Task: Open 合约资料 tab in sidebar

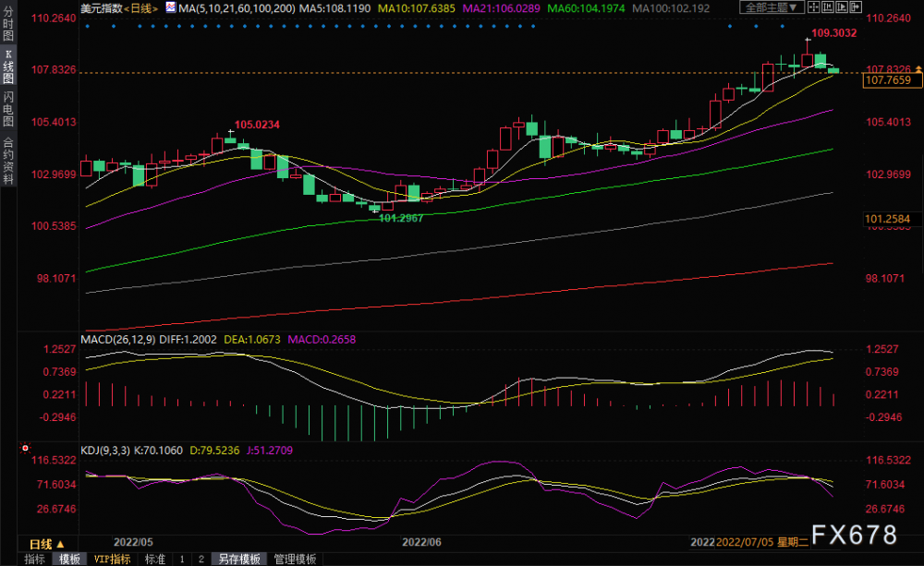Action: click(8, 161)
